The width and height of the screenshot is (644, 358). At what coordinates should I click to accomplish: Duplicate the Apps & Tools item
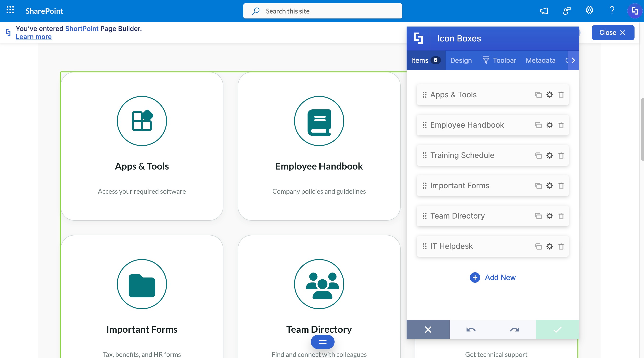pyautogui.click(x=538, y=95)
